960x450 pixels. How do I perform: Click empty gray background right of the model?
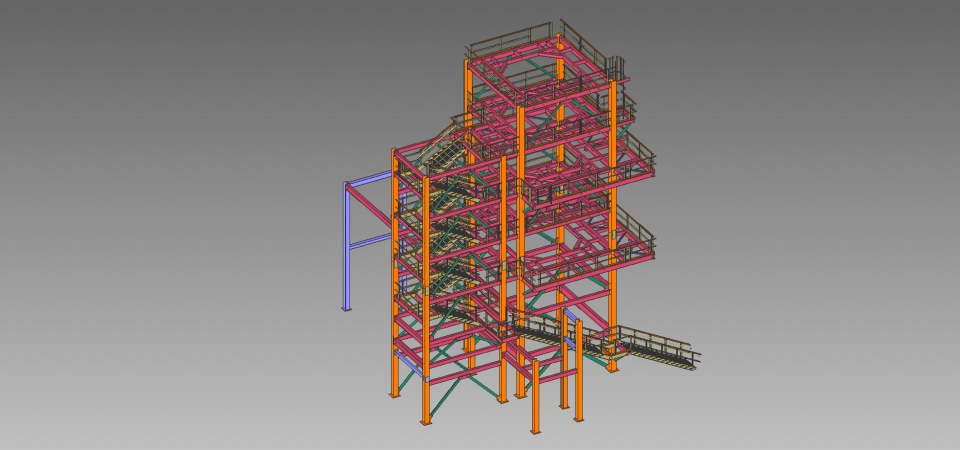[830, 200]
